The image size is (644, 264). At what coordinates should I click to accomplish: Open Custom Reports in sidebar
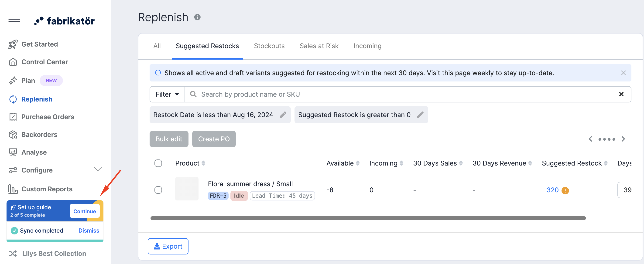[47, 189]
